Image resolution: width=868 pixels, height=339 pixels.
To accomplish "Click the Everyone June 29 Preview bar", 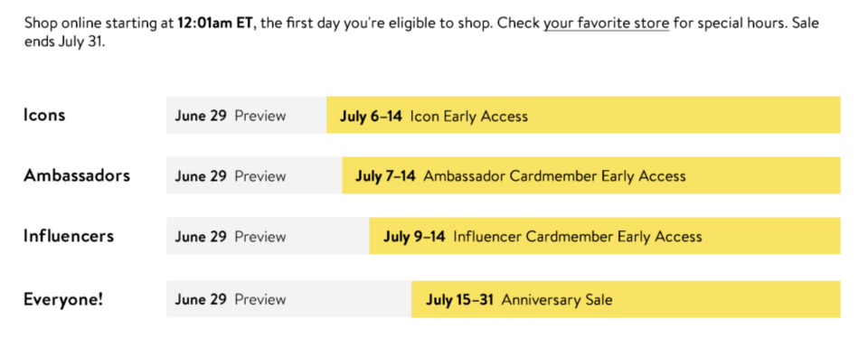I will pos(289,299).
